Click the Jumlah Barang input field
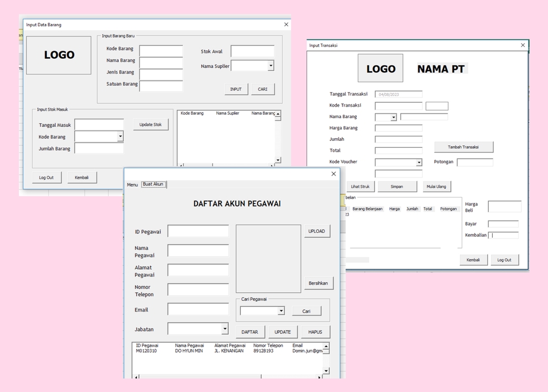Viewport: 548px width, 392px height. pyautogui.click(x=99, y=148)
